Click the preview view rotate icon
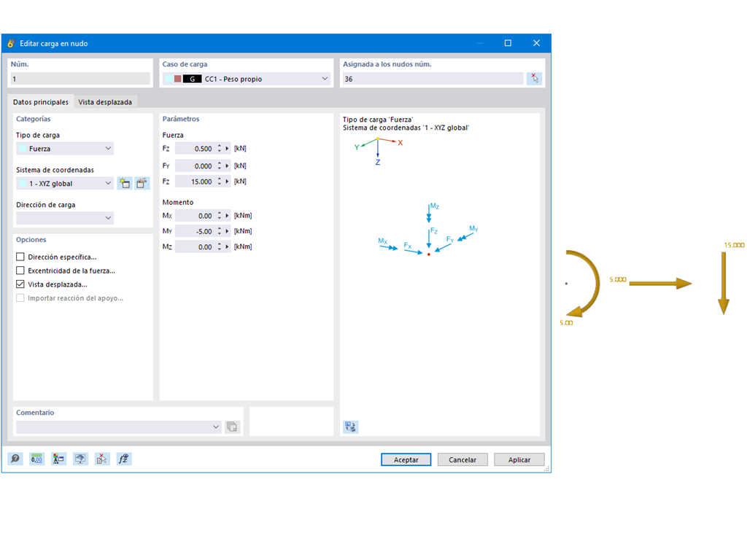The image size is (747, 560). coord(351,427)
